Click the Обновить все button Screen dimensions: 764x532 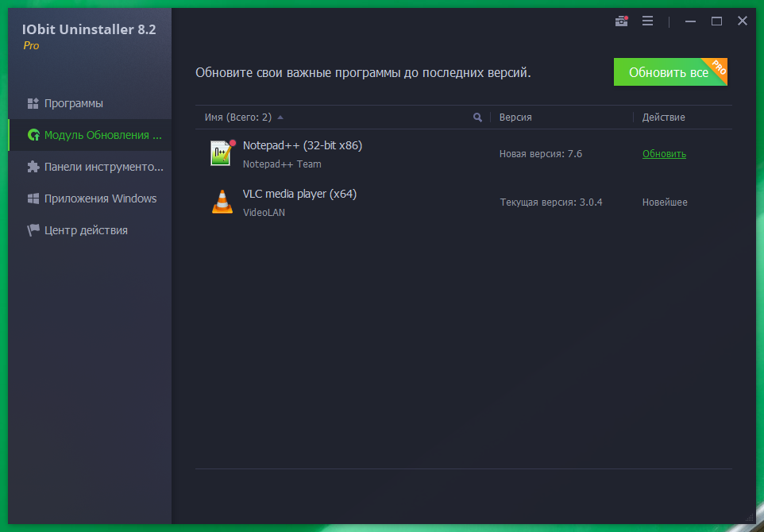pos(670,72)
